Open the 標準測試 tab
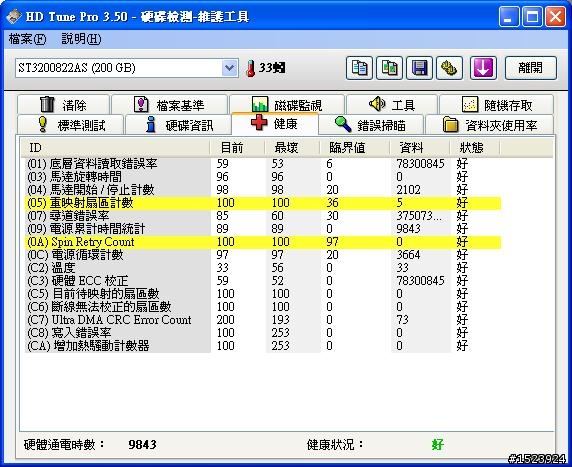Image resolution: width=572 pixels, height=467 pixels. 70,125
